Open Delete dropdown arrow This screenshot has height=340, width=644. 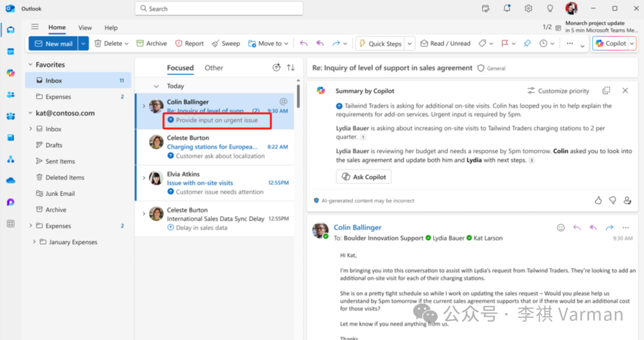click(126, 43)
